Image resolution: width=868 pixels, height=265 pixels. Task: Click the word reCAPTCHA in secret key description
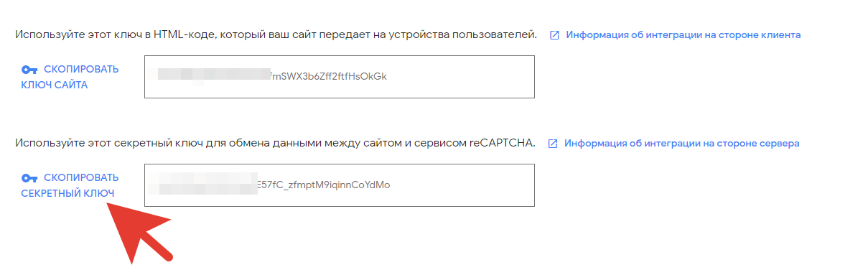coord(502,143)
